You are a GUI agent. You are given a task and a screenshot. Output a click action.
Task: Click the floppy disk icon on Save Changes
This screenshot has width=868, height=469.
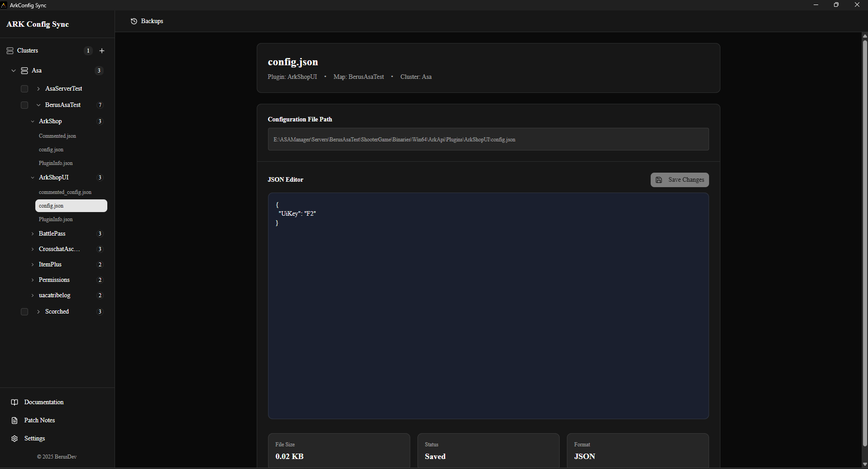point(659,180)
